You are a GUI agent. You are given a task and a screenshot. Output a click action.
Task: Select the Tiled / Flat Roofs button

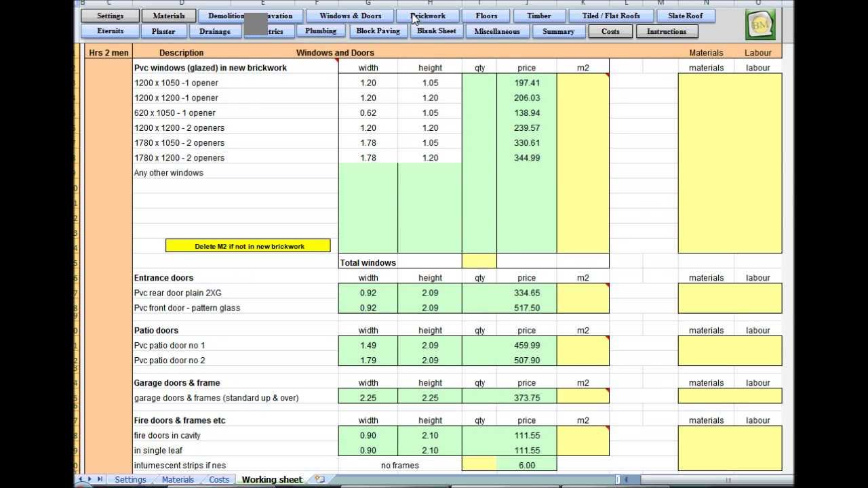(x=611, y=16)
